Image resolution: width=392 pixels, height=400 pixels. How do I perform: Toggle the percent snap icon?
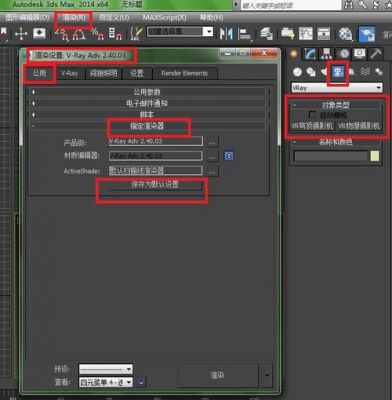click(98, 34)
